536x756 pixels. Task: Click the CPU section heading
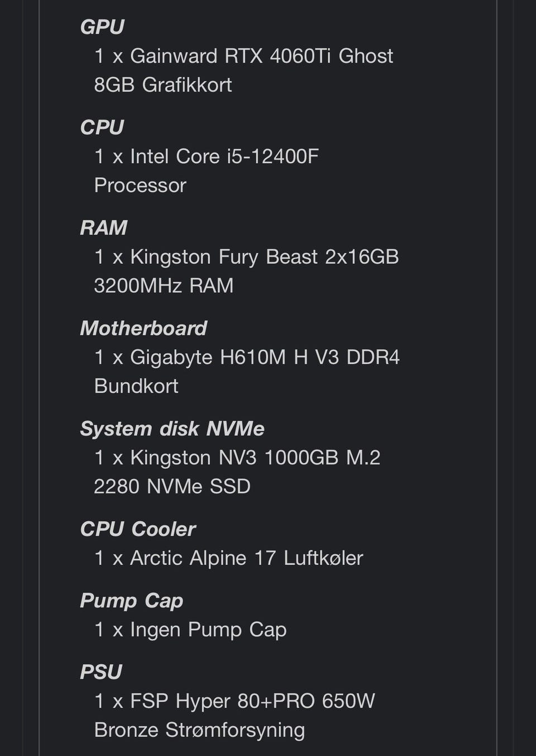pyautogui.click(x=102, y=127)
